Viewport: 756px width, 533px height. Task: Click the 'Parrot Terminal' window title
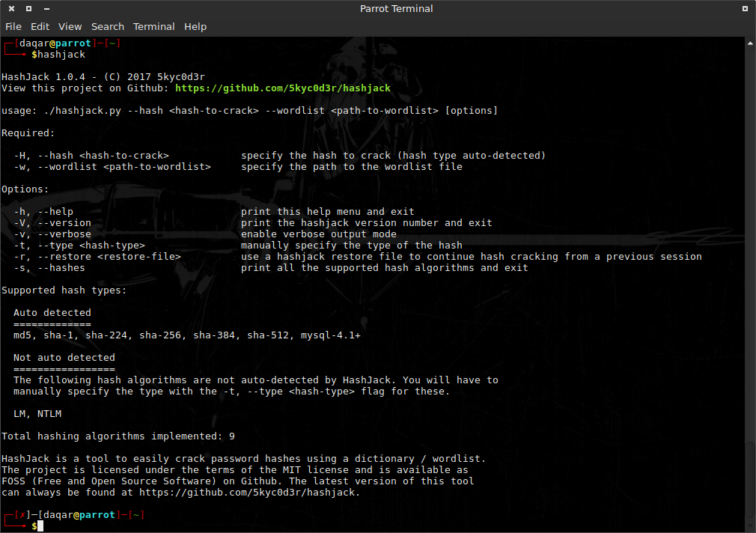point(396,9)
